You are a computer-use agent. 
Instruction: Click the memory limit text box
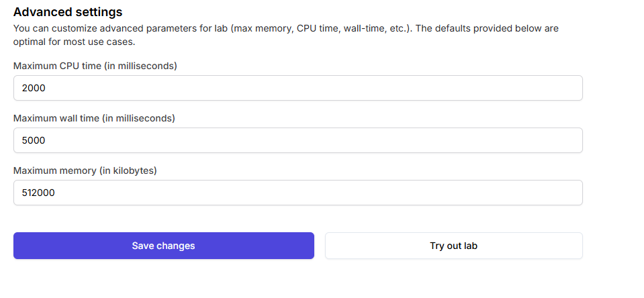[297, 193]
